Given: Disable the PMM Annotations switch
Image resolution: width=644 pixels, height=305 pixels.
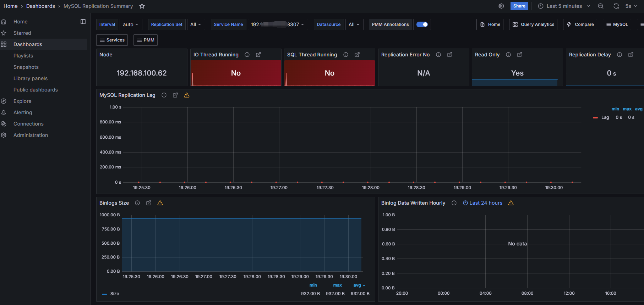Looking at the screenshot, I should click(422, 24).
